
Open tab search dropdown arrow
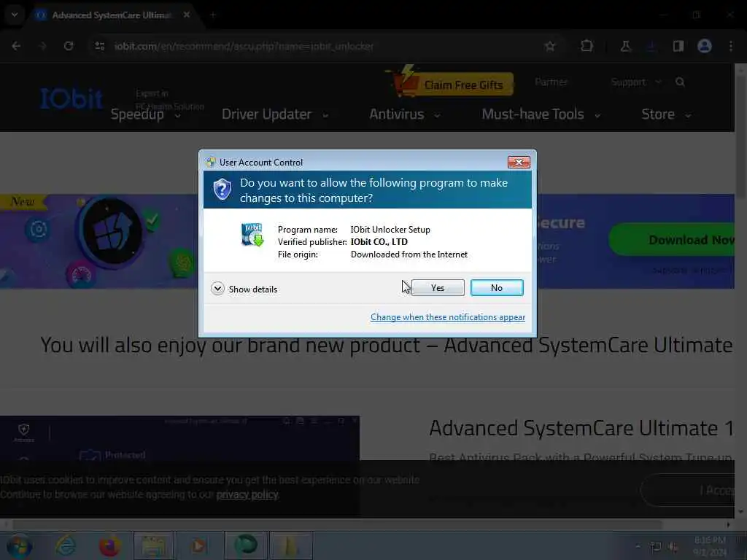tap(15, 15)
